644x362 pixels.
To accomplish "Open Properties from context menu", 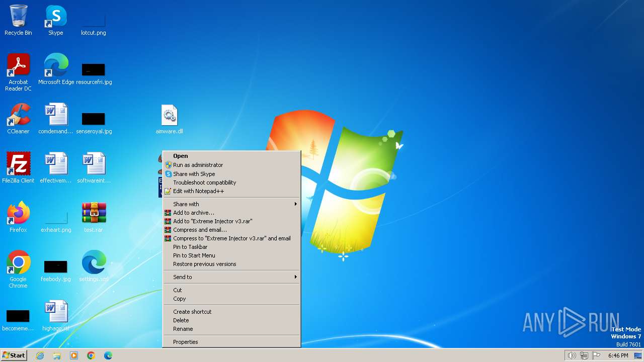I will click(x=231, y=342).
